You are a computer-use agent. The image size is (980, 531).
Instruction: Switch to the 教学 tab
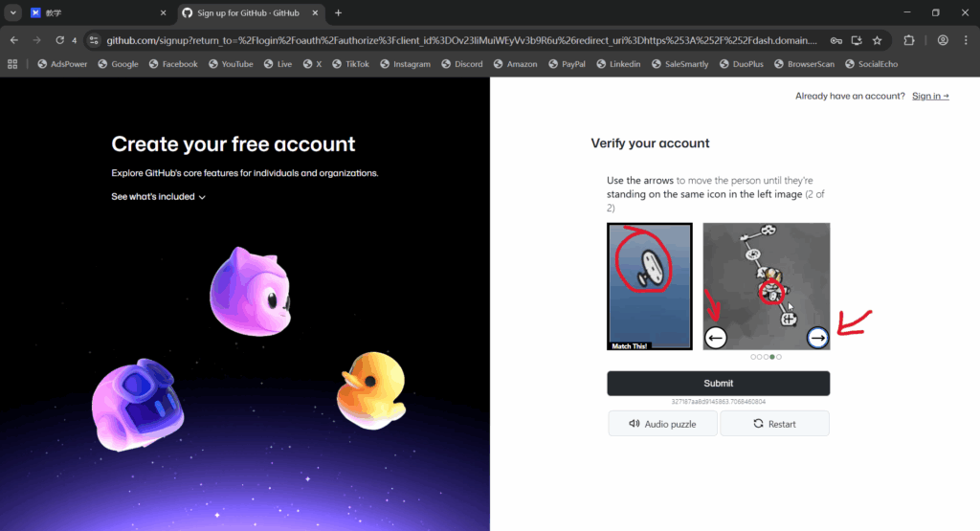(x=91, y=13)
